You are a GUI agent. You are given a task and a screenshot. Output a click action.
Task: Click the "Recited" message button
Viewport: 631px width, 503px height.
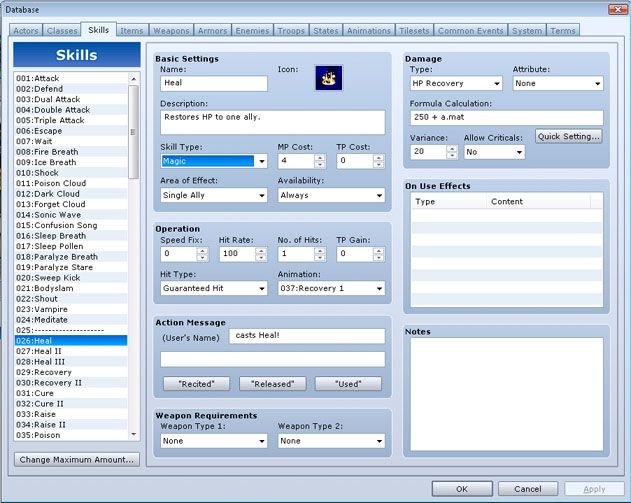(197, 384)
